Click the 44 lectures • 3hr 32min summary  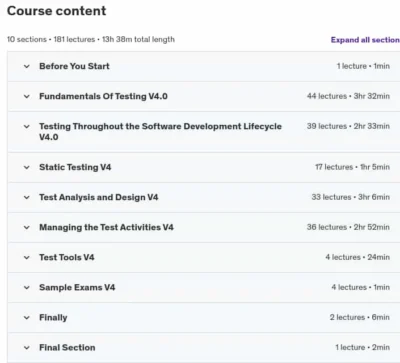(x=348, y=96)
